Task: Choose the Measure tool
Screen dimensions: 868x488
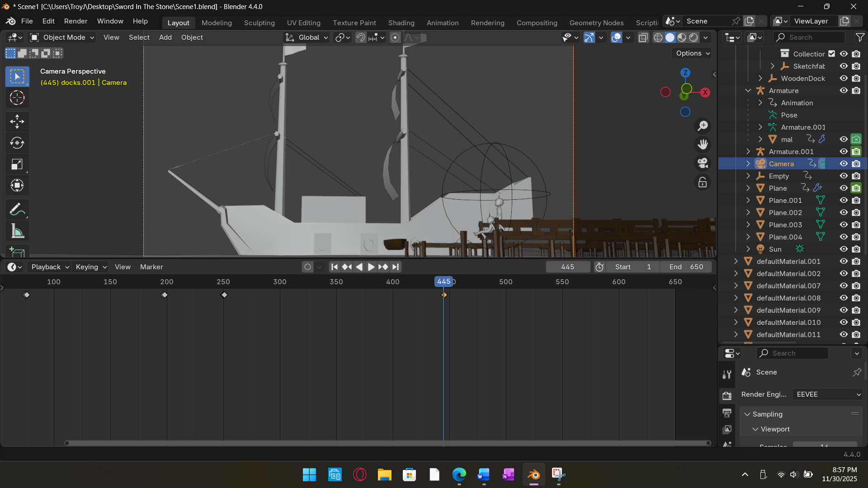Action: coord(17,231)
